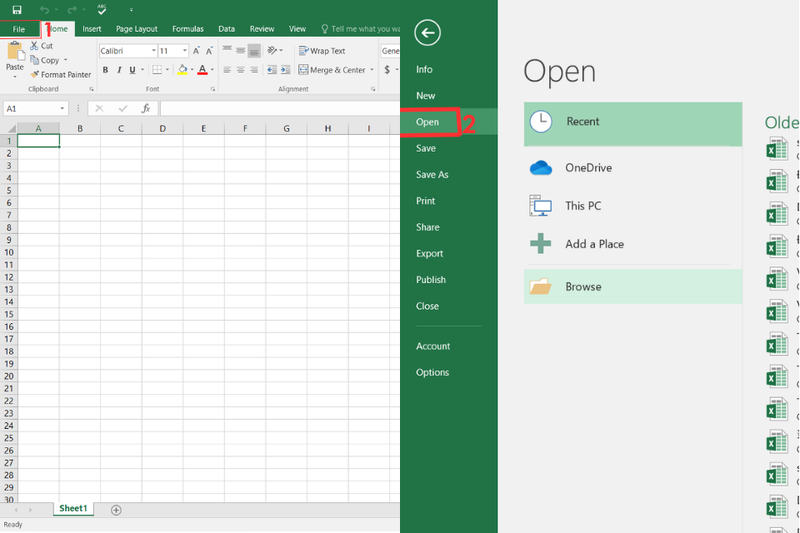Click the Borders icon

pyautogui.click(x=157, y=70)
